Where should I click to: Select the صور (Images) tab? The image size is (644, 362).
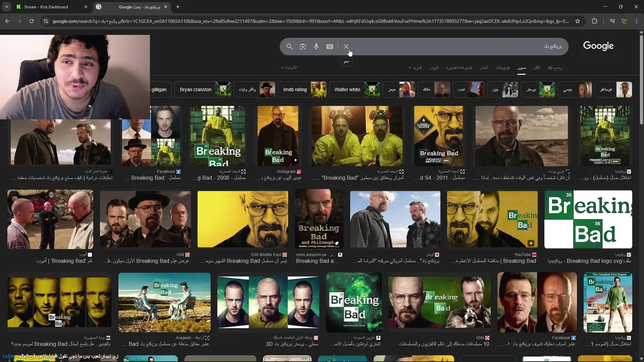522,67
